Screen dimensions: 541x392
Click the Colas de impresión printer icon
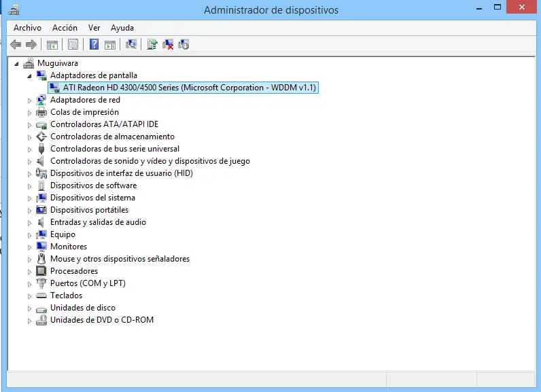click(x=41, y=112)
